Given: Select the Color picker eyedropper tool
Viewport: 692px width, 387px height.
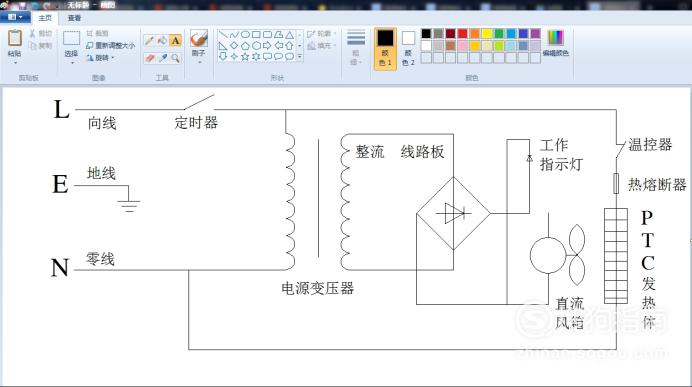Looking at the screenshot, I should point(162,58).
